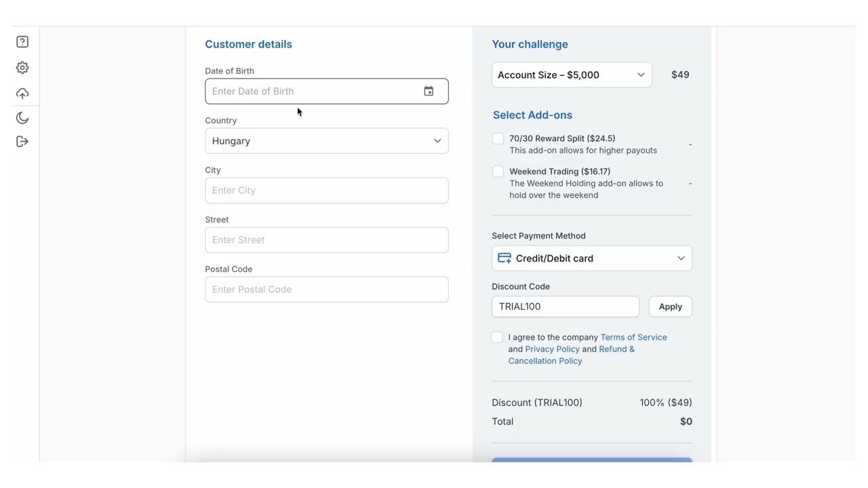Open settings gear in sidebar
This screenshot has width=868, height=488.
[x=22, y=68]
